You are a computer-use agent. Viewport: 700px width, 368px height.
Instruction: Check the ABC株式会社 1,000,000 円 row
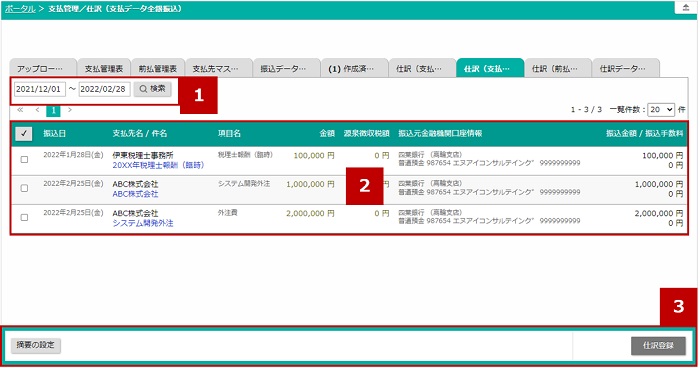(x=24, y=188)
